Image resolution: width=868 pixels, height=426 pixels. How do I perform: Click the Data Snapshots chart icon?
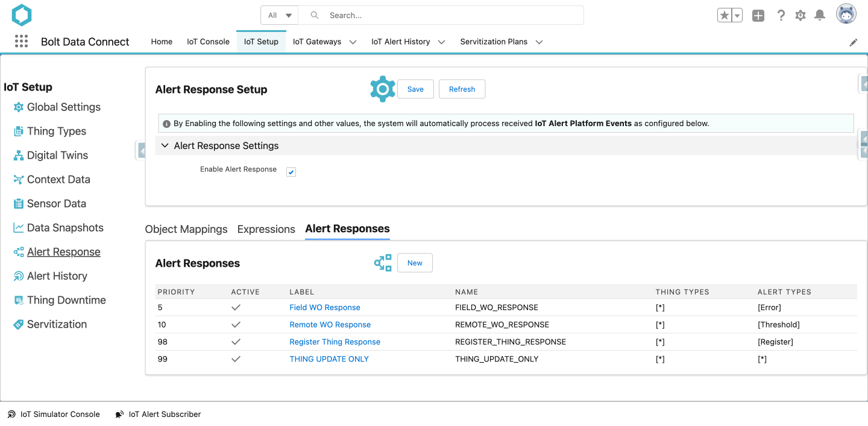point(19,227)
